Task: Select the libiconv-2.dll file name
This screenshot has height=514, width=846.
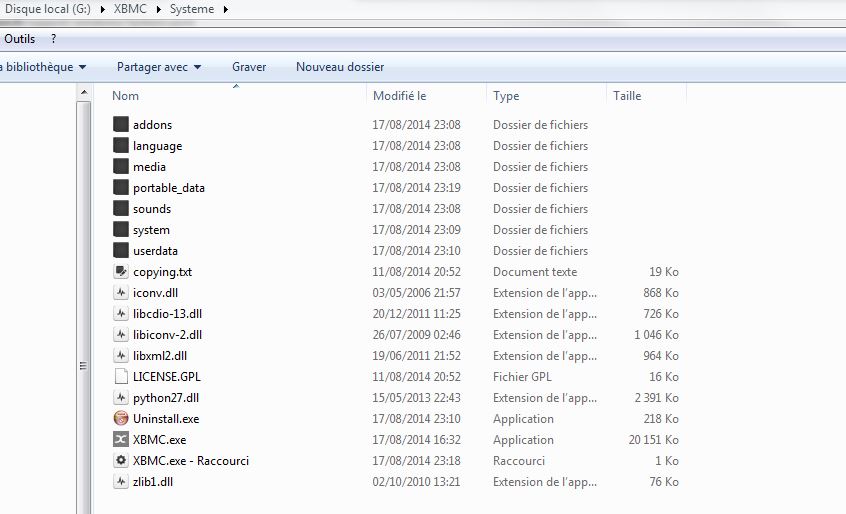Action: [x=167, y=335]
